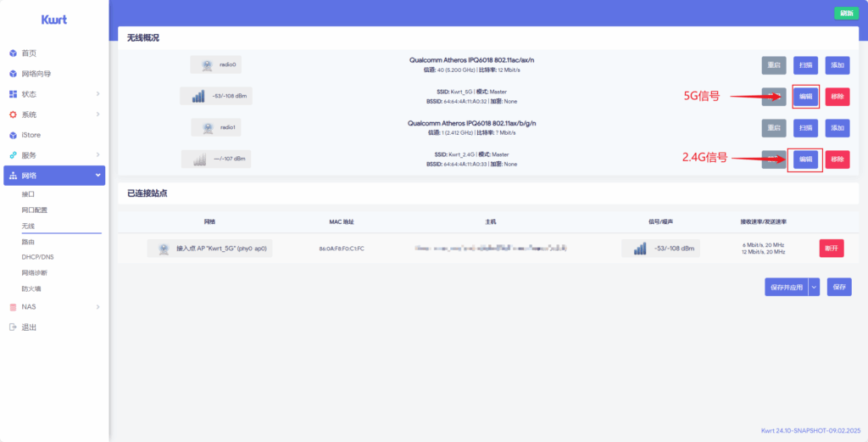The image size is (868, 442).
Task: Open dropdown arrow beside 保存并应用
Action: tap(815, 288)
